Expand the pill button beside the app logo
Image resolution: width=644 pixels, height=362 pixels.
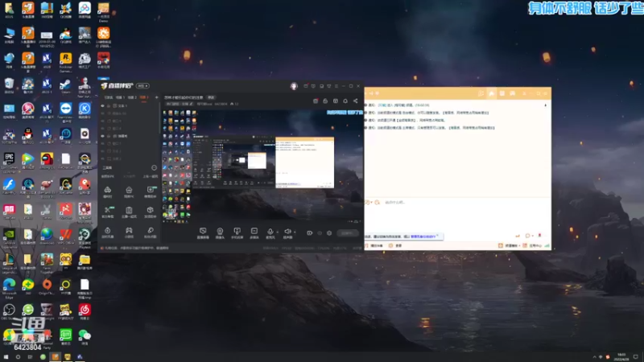click(142, 86)
